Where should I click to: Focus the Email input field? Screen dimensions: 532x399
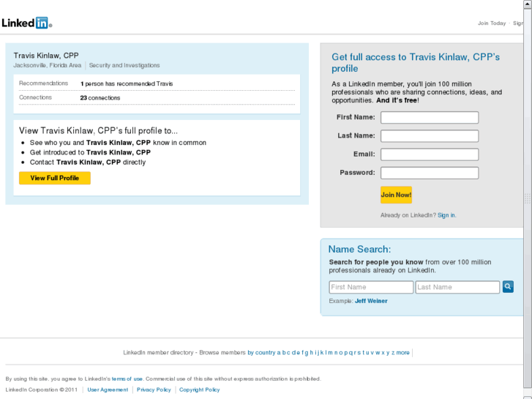click(430, 154)
